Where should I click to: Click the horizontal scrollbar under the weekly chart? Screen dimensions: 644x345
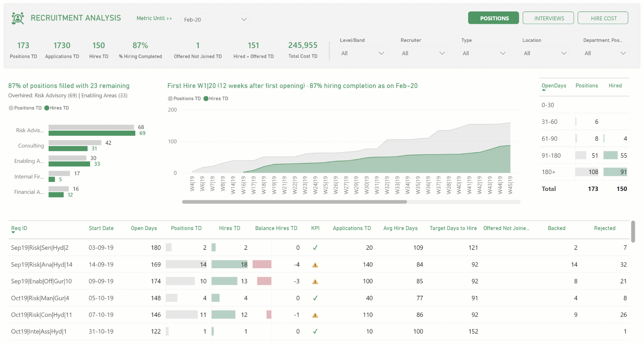[x=294, y=202]
